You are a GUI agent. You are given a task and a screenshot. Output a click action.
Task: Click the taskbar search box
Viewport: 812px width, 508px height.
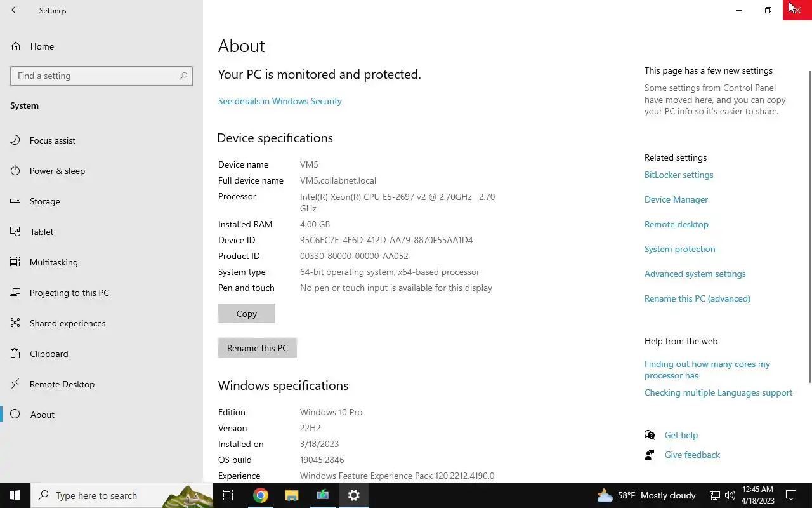point(122,495)
